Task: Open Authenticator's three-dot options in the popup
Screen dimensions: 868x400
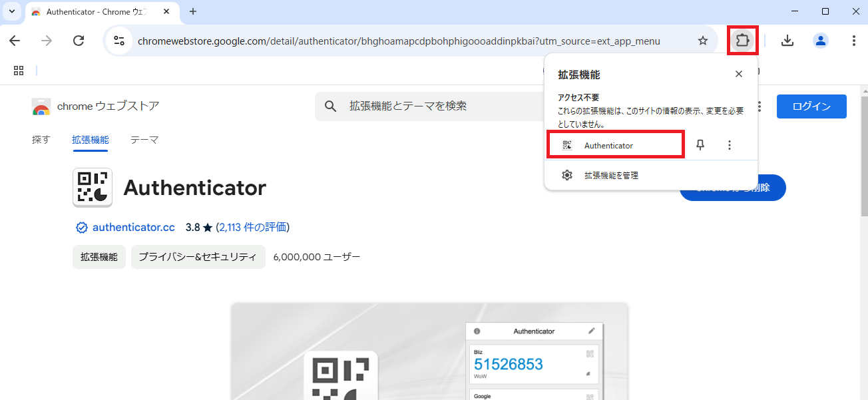Action: pyautogui.click(x=730, y=144)
